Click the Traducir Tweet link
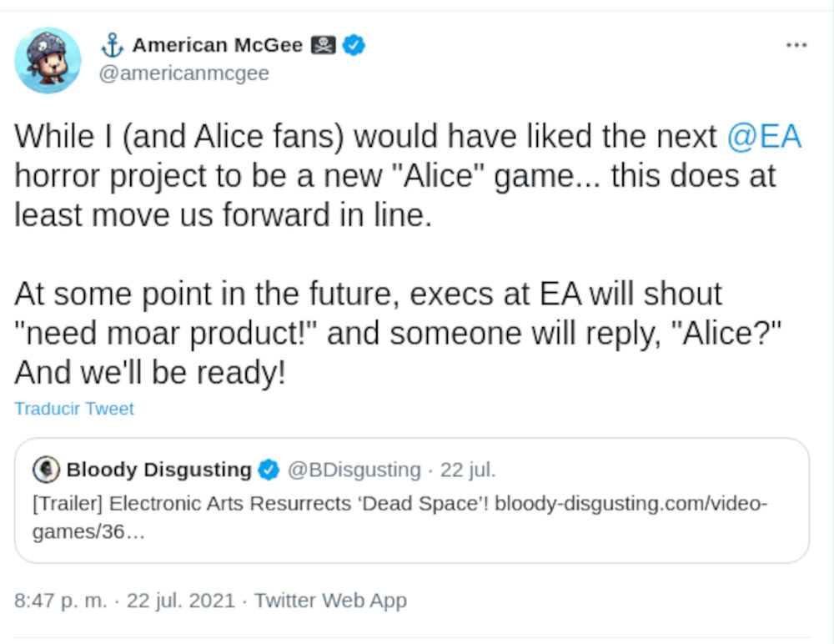 click(74, 409)
